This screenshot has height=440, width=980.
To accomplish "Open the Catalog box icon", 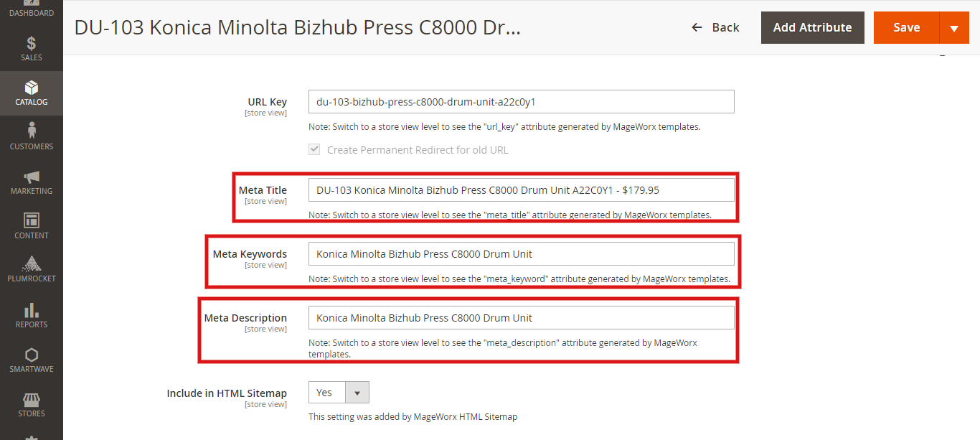I will pos(32,88).
